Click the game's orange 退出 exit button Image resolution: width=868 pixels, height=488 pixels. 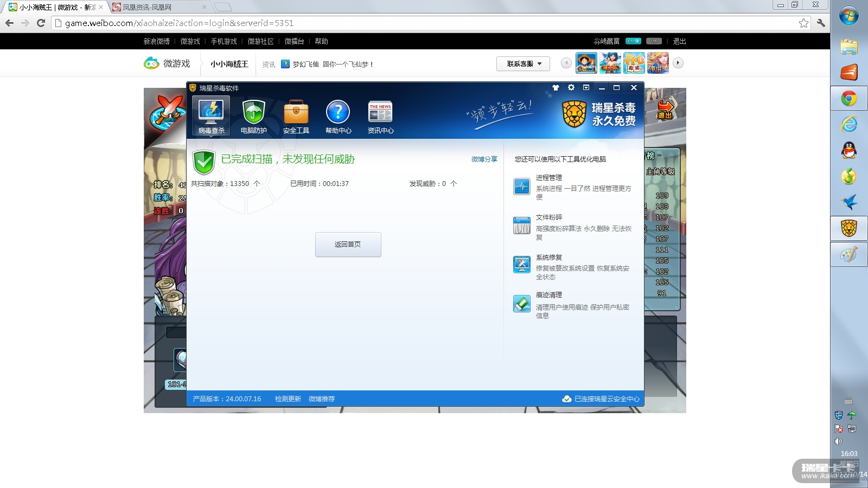coord(665,108)
